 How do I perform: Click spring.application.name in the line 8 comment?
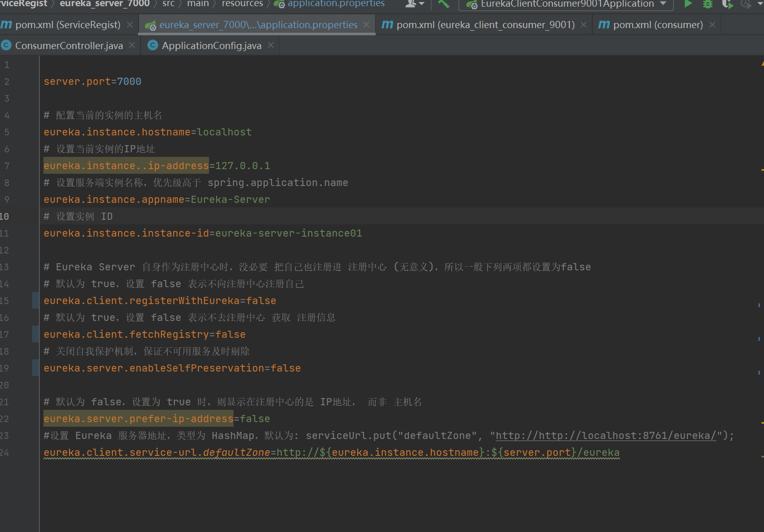(278, 183)
